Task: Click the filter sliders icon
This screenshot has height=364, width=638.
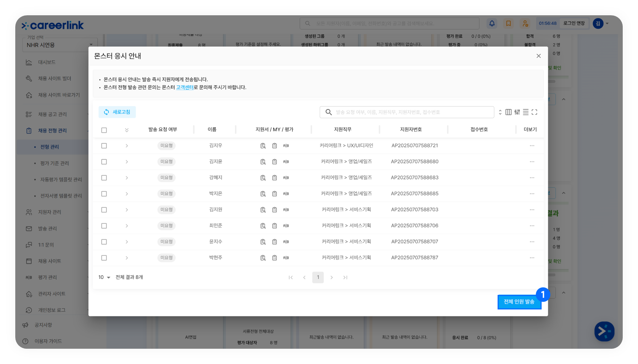Action: click(x=517, y=112)
